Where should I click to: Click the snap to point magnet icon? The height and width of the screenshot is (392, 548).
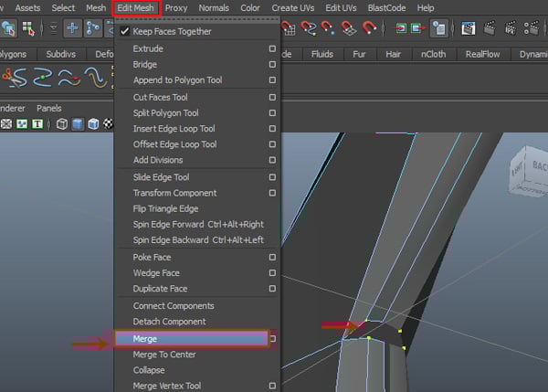[x=329, y=28]
